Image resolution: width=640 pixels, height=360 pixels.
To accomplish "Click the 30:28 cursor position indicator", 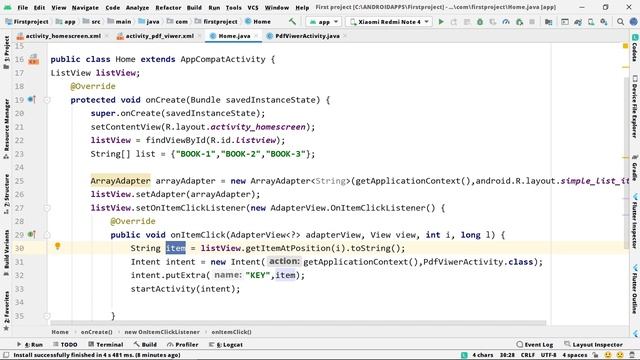I will tap(507, 355).
